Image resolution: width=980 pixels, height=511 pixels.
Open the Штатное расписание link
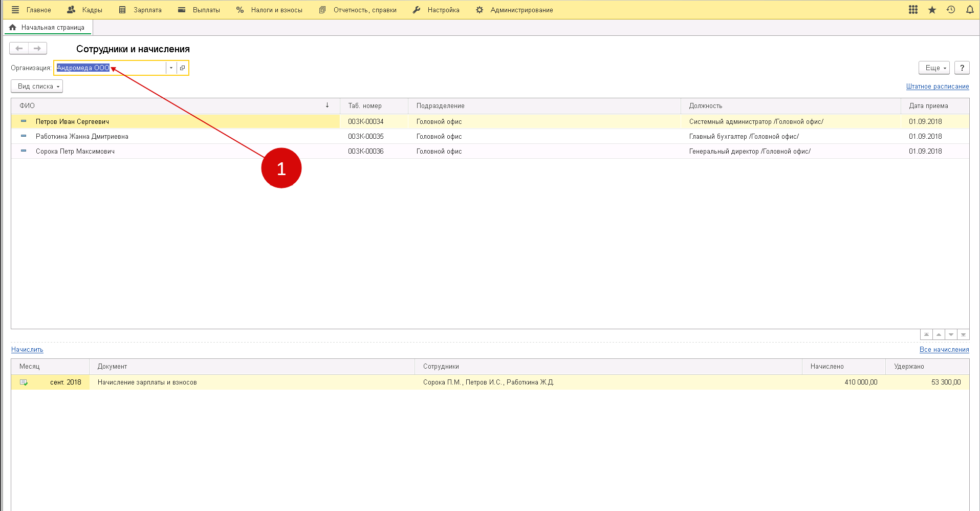(x=937, y=87)
